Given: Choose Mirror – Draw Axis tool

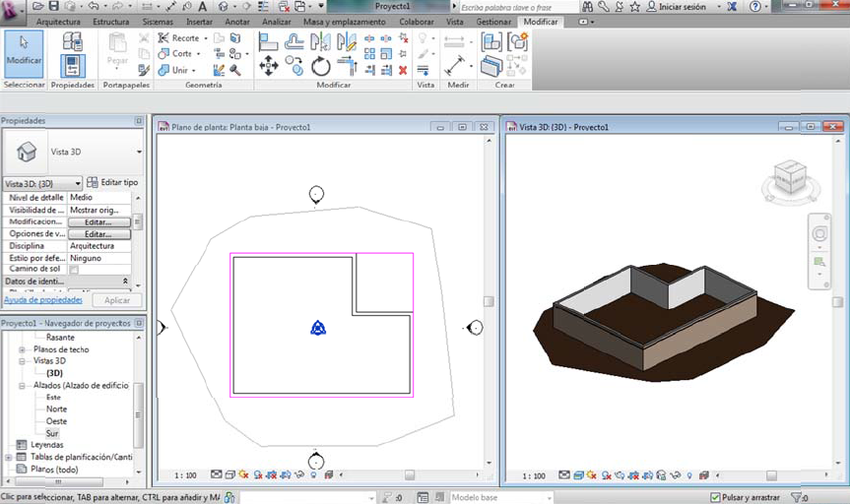Looking at the screenshot, I should point(347,41).
